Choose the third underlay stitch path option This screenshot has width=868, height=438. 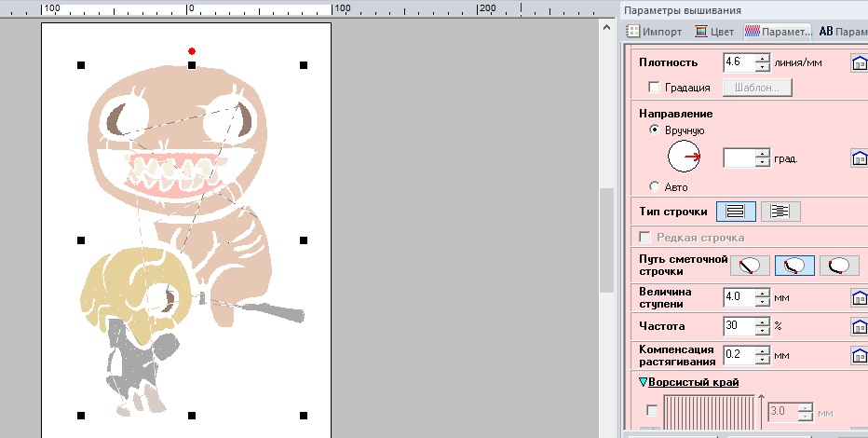click(839, 266)
